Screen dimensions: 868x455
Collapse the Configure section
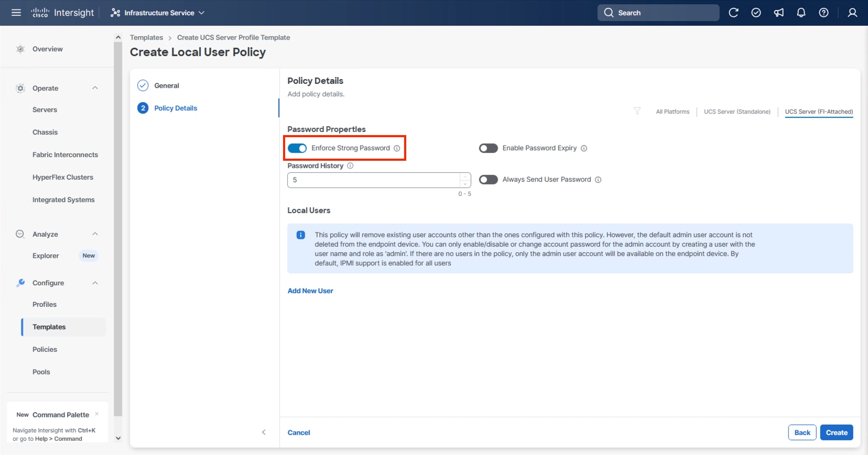click(x=95, y=283)
